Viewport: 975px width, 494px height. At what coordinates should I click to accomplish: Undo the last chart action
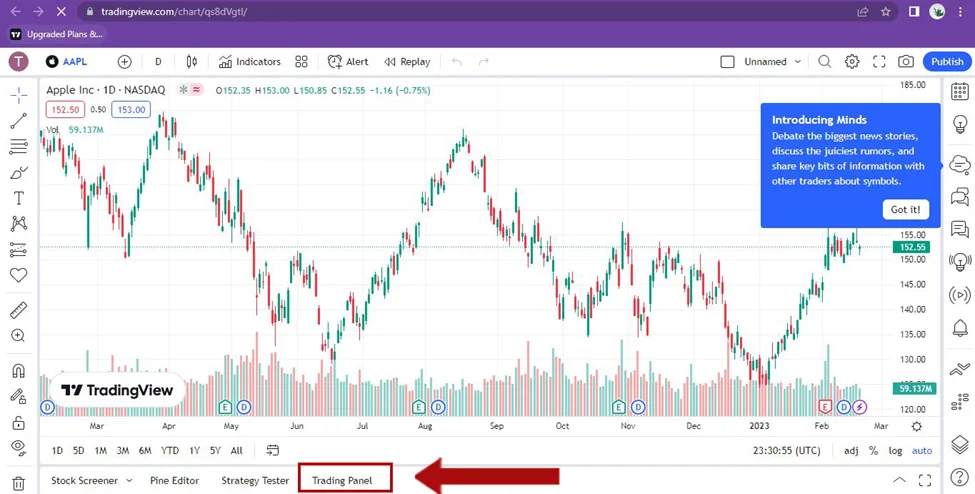457,62
